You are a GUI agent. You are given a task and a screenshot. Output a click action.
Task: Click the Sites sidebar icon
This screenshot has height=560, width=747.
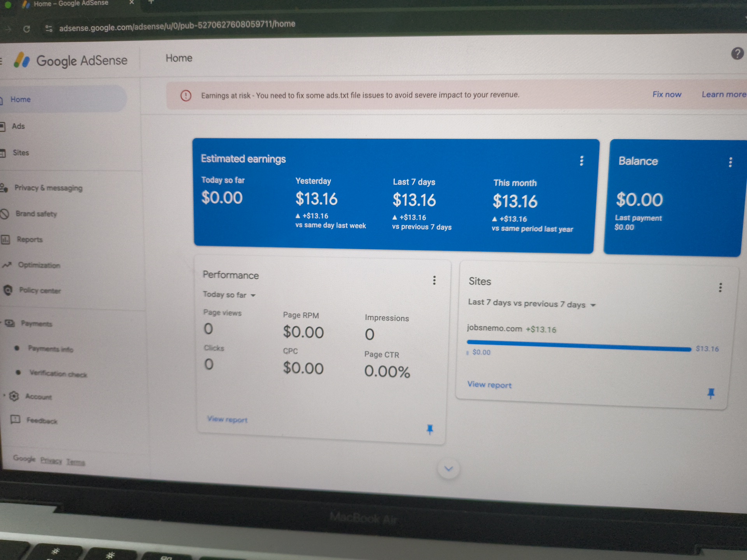(x=3, y=153)
